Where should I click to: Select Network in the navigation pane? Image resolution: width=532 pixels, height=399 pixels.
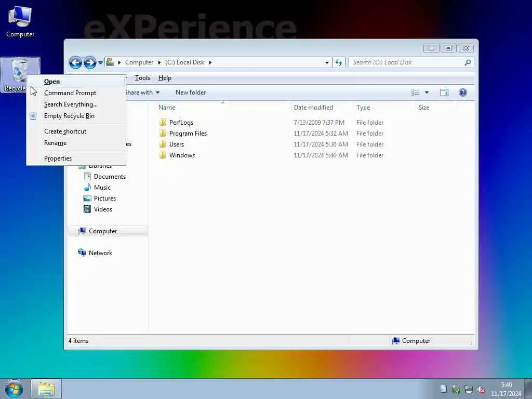[x=96, y=253]
